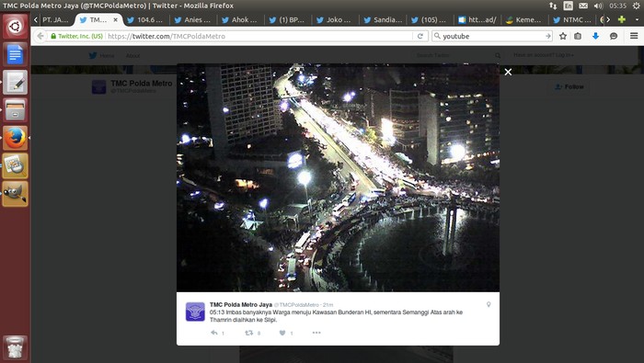Open the TMC Polda Metro Jaya profile name
The height and width of the screenshot is (363, 644).
(241, 304)
